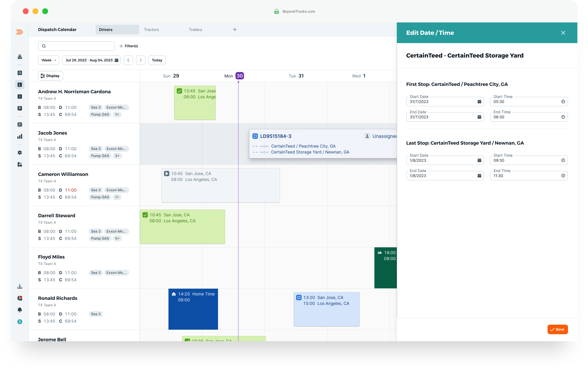588x371 pixels.
Task: Click the 'O' sidebar icon
Action: [20, 73]
